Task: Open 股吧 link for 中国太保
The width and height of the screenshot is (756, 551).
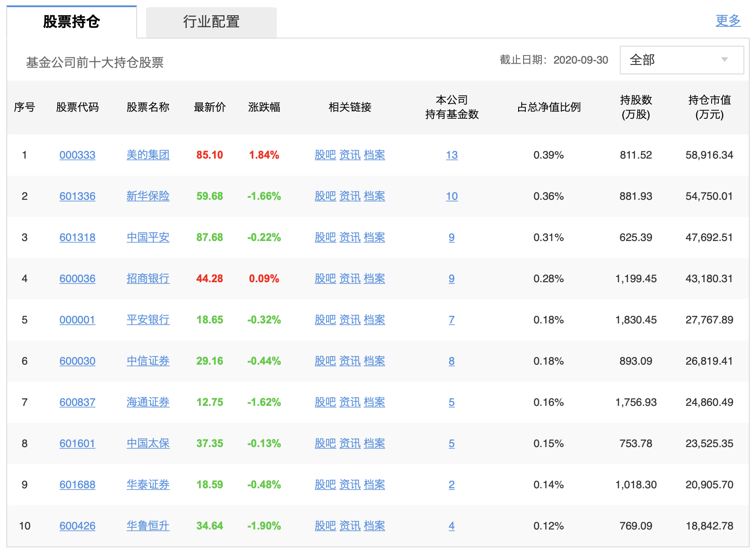Action: click(325, 443)
